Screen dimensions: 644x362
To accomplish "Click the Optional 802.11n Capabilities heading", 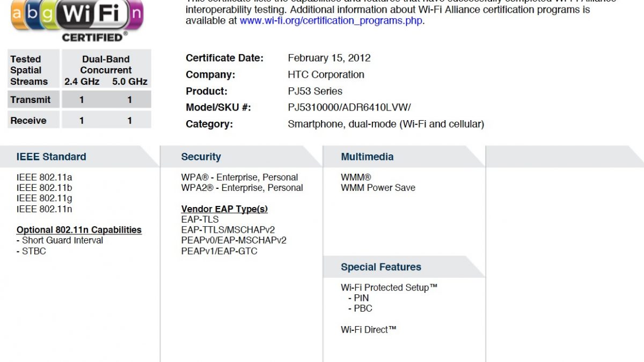I will [x=79, y=230].
